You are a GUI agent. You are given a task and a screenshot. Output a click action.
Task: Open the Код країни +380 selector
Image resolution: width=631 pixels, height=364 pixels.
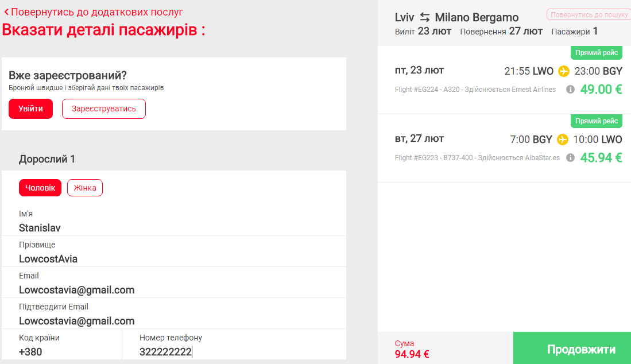point(61,344)
